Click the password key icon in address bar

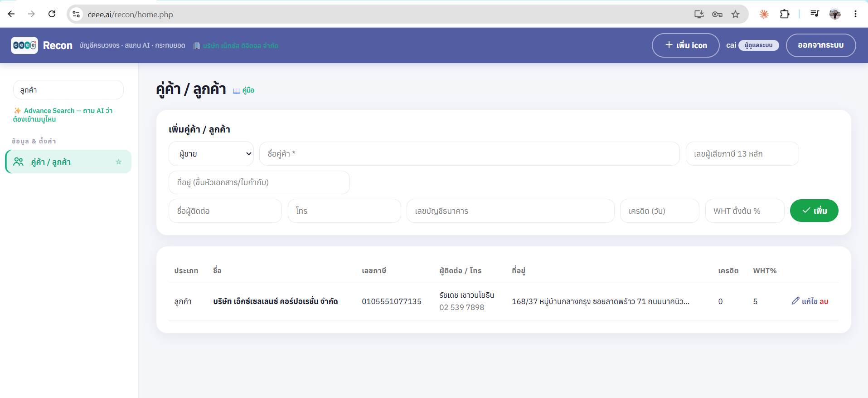tap(717, 14)
